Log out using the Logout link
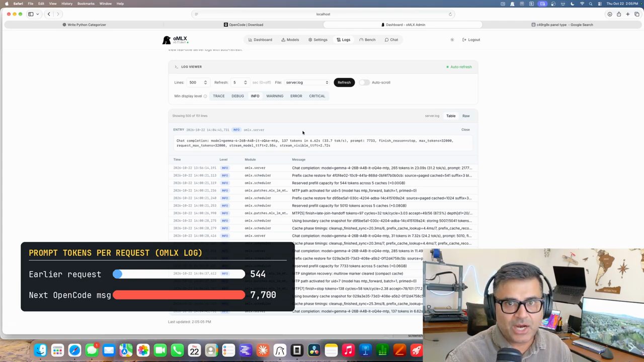This screenshot has height=362, width=644. point(471,40)
